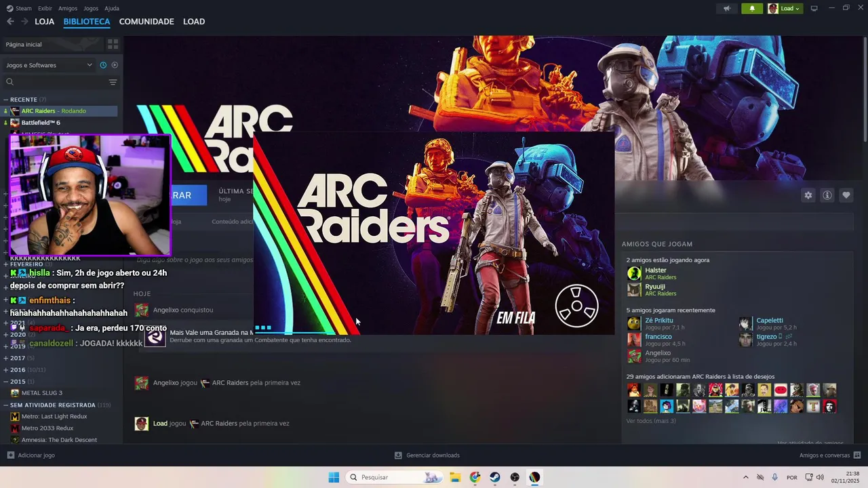Open game settings gear icon
The height and width of the screenshot is (488, 868).
(808, 195)
